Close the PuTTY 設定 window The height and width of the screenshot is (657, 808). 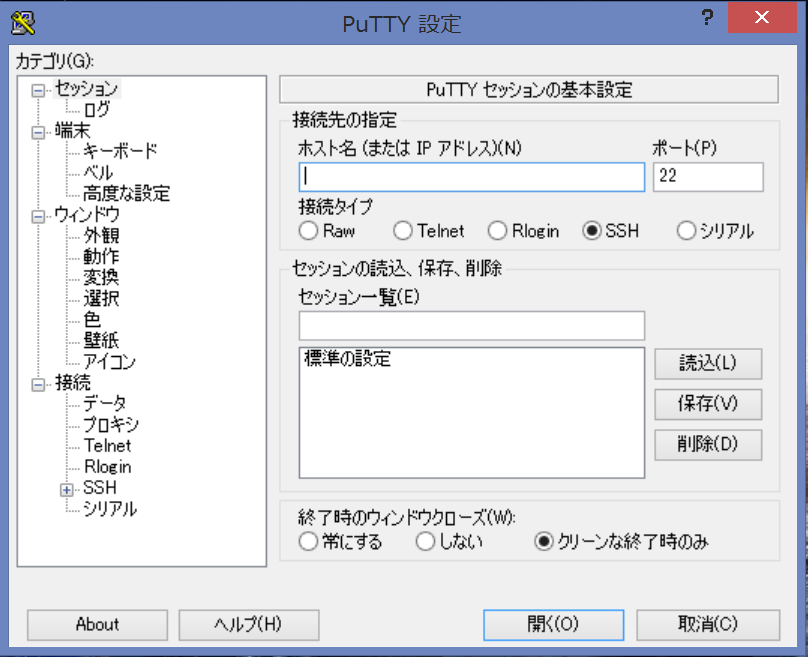pos(762,18)
